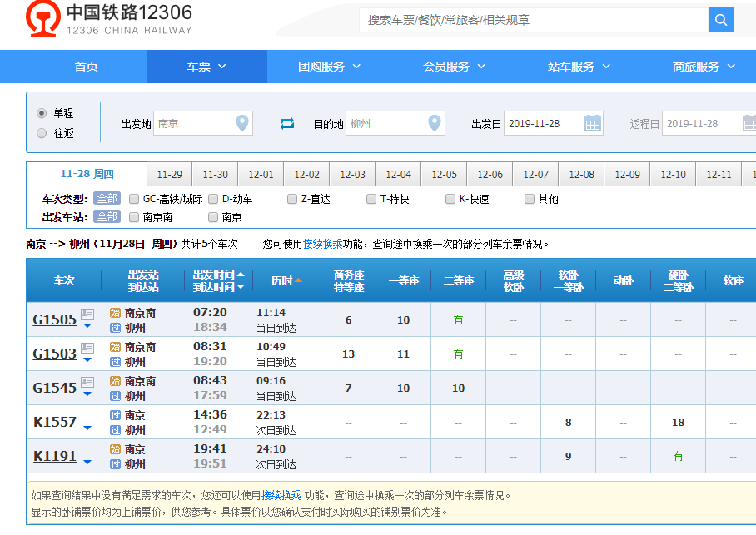Select the 11-28 周四 date tab
Image resolution: width=756 pixels, height=535 pixels.
pyautogui.click(x=87, y=174)
